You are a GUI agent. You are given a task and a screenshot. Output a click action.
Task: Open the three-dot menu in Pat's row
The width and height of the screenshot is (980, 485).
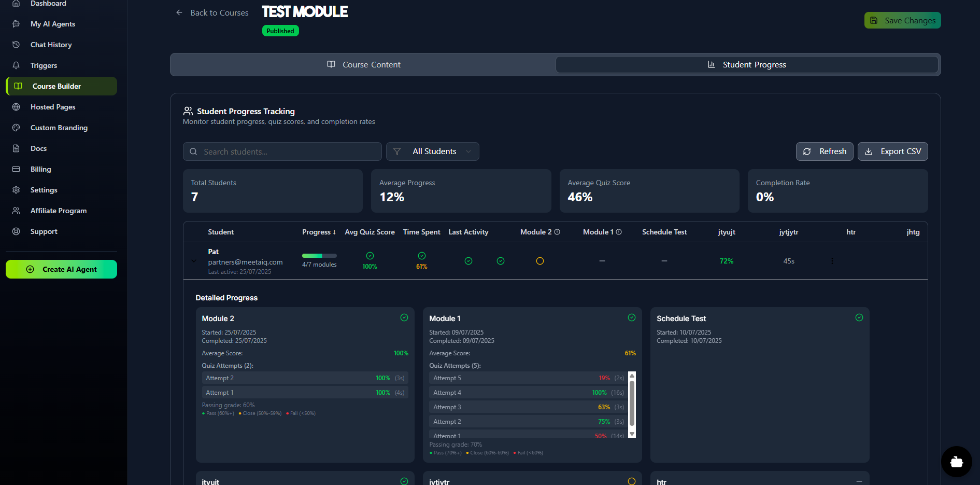pyautogui.click(x=832, y=261)
